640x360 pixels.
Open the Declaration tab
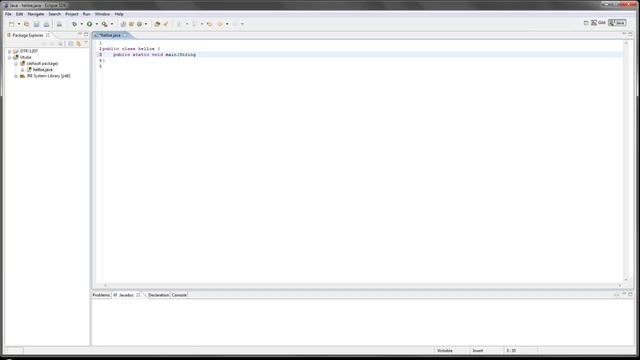coord(158,295)
